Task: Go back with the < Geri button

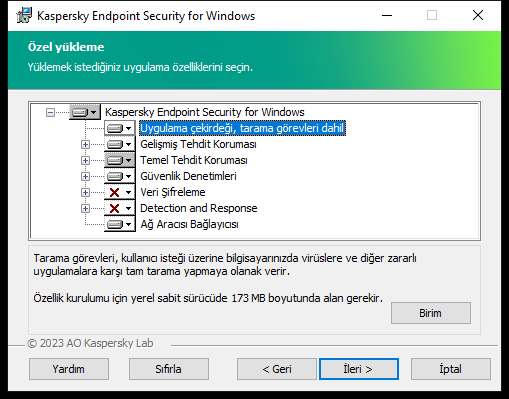Action: tap(277, 369)
